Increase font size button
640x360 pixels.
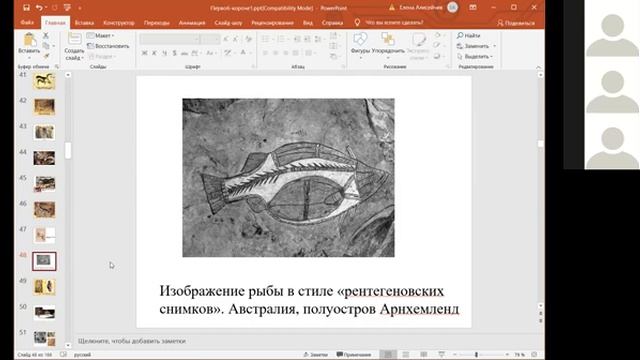click(226, 39)
